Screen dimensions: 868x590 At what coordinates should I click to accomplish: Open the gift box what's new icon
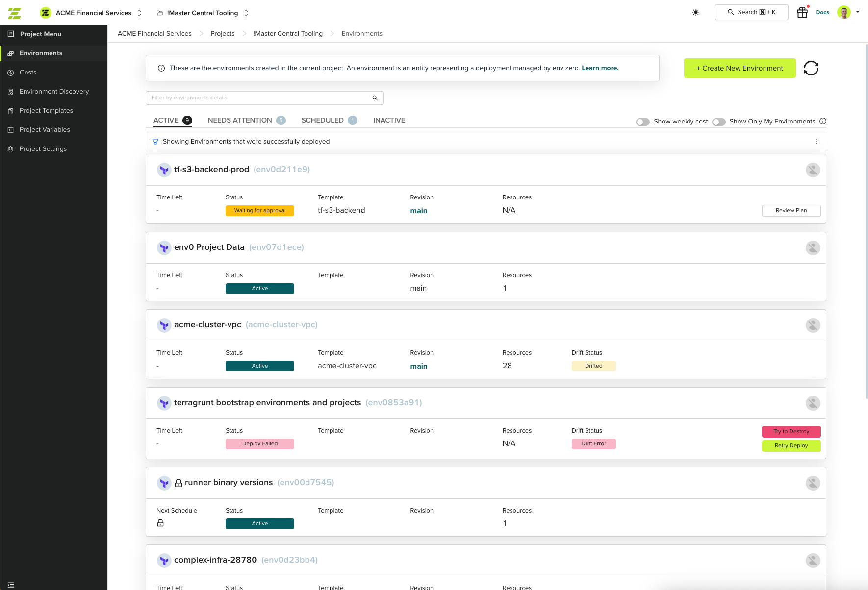[802, 12]
